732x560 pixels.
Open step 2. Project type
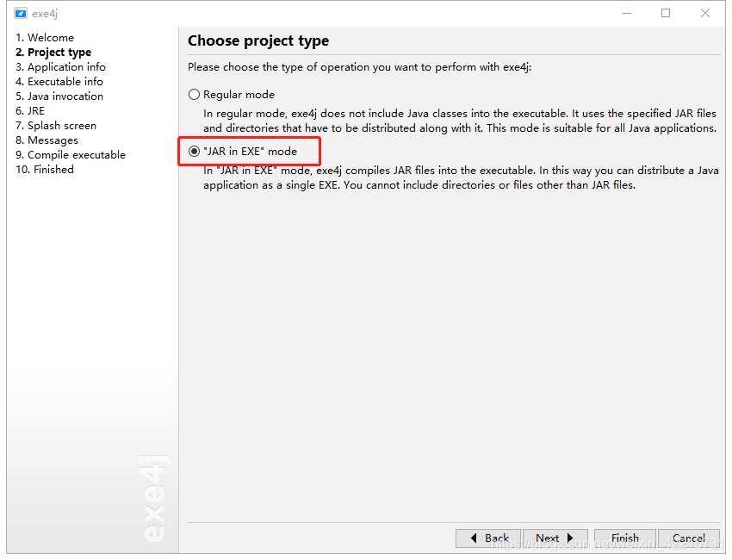point(53,52)
